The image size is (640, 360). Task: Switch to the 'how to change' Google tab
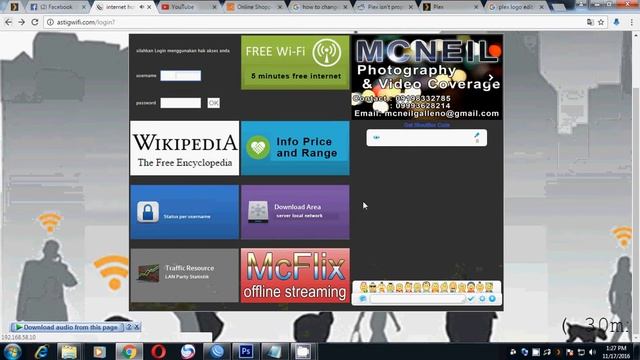319,7
